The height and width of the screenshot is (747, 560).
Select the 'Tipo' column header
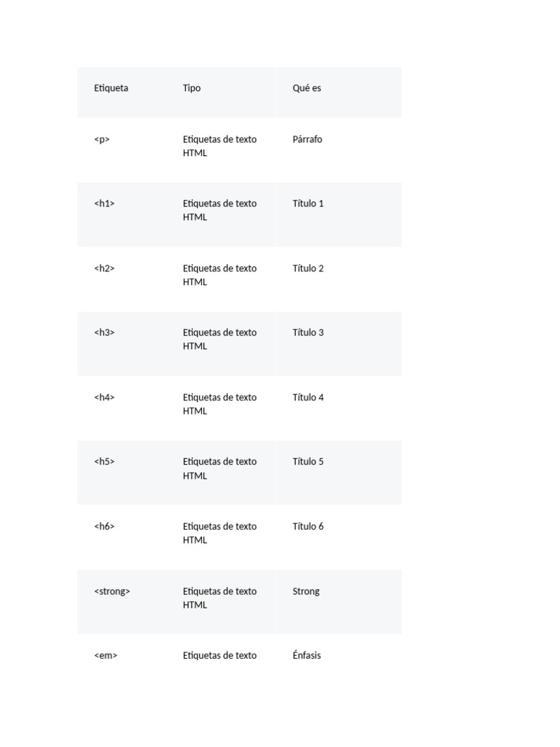[x=192, y=88]
